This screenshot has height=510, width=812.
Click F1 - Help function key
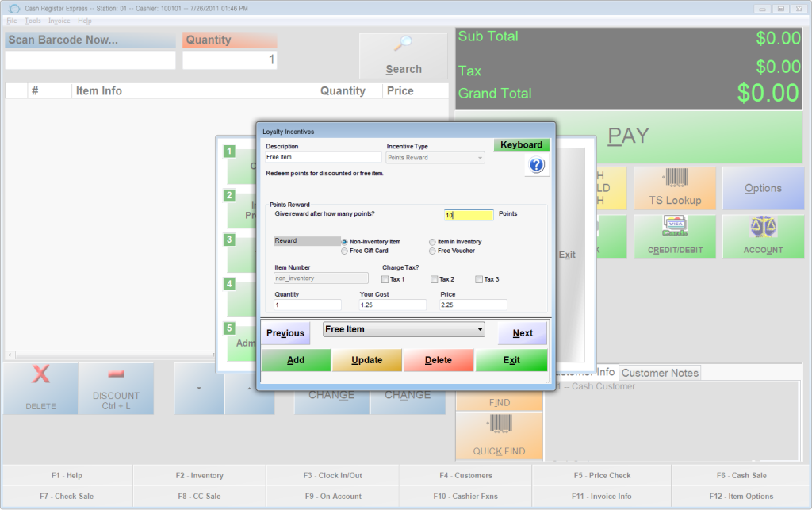coord(67,475)
